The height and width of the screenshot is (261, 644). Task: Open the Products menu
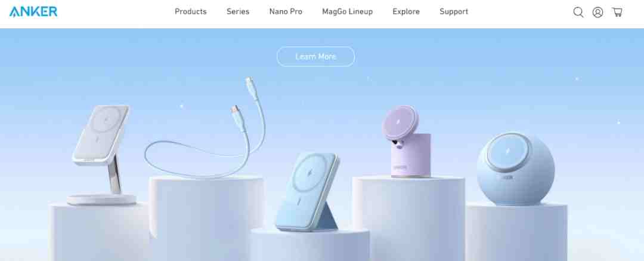pyautogui.click(x=191, y=11)
